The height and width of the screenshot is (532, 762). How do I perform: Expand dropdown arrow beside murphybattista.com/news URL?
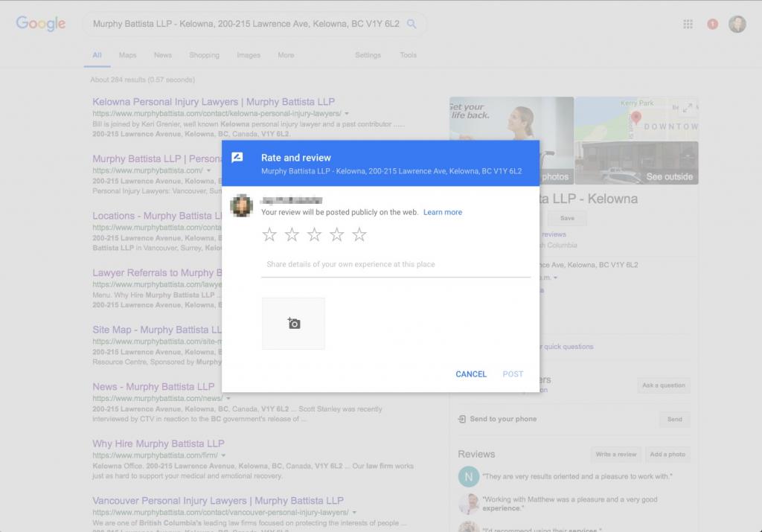228,398
